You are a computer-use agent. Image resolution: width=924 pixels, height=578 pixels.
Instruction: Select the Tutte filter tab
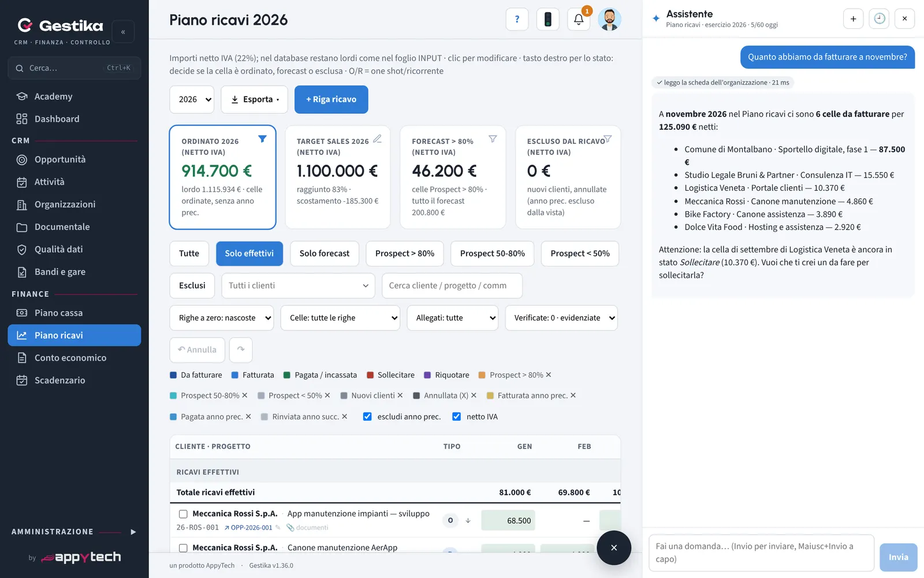(189, 253)
